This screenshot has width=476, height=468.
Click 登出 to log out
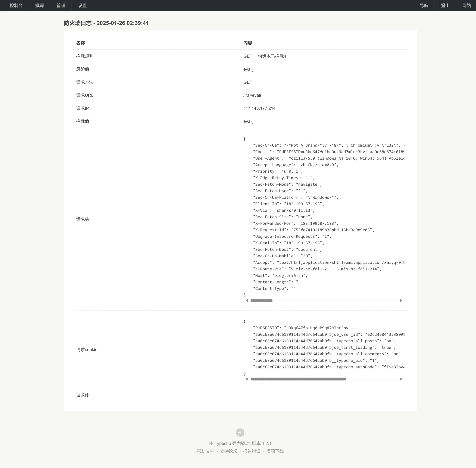(x=445, y=5)
